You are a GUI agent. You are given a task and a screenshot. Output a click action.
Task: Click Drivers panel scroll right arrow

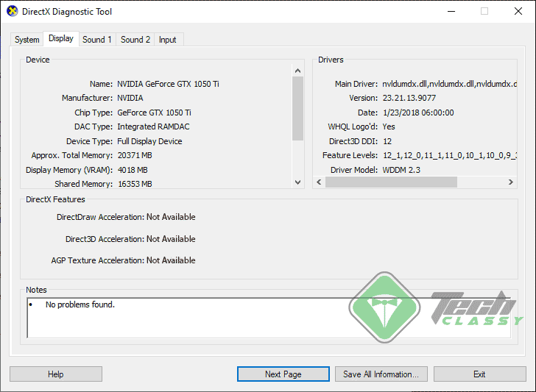tap(511, 182)
